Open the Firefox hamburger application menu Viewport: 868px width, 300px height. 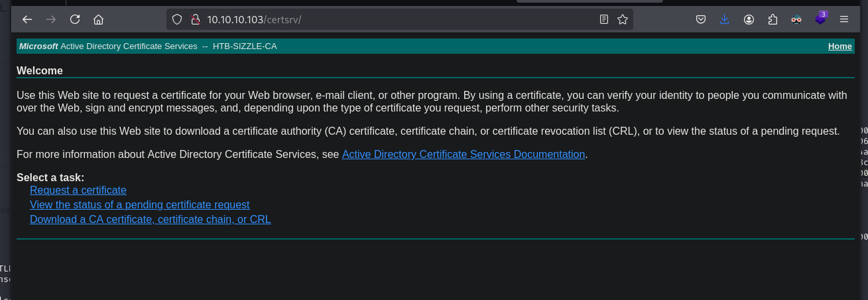[844, 19]
